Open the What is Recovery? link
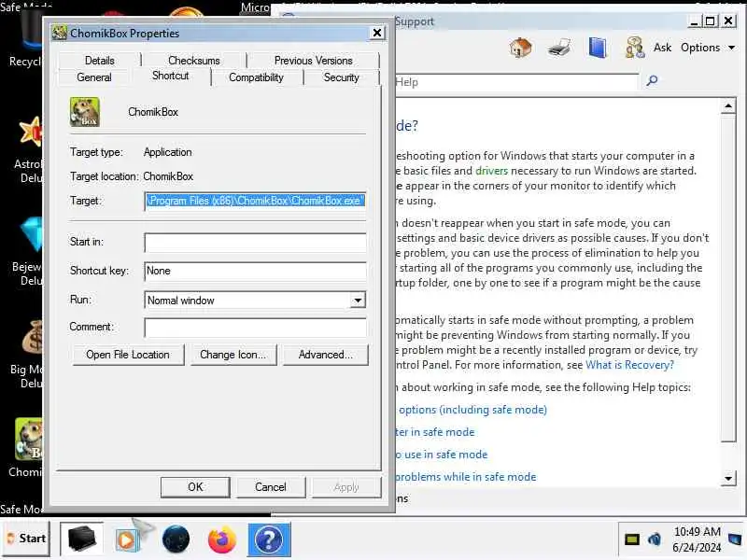 (629, 365)
